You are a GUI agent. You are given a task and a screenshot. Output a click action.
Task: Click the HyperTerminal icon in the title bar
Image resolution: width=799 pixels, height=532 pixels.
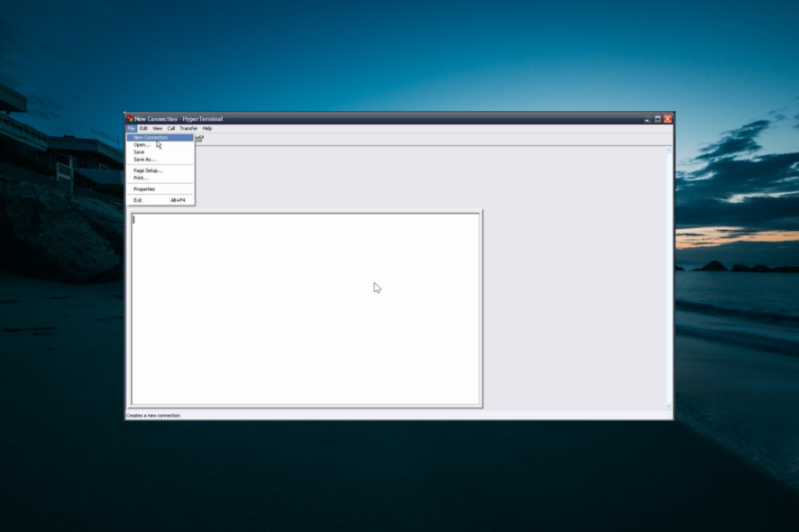(x=130, y=117)
